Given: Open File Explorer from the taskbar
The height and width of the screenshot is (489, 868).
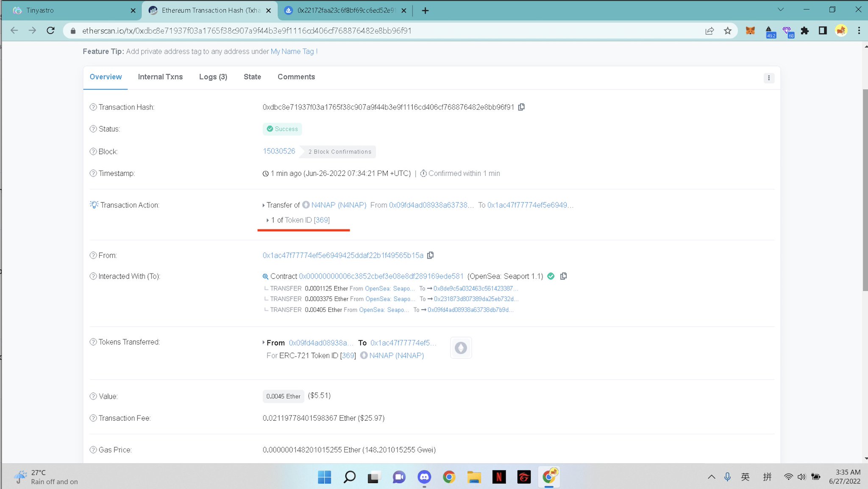Looking at the screenshot, I should 474,477.
